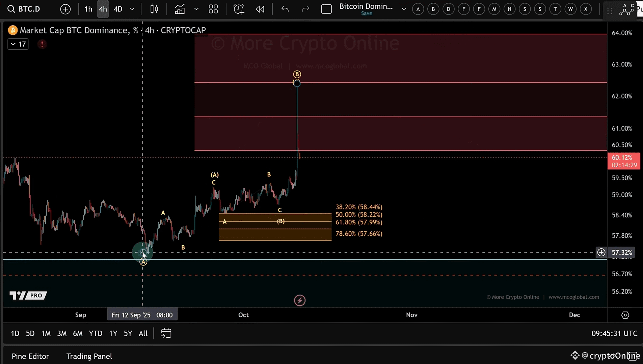The height and width of the screenshot is (364, 643).
Task: Open indicator templates grid icon
Action: click(x=213, y=9)
